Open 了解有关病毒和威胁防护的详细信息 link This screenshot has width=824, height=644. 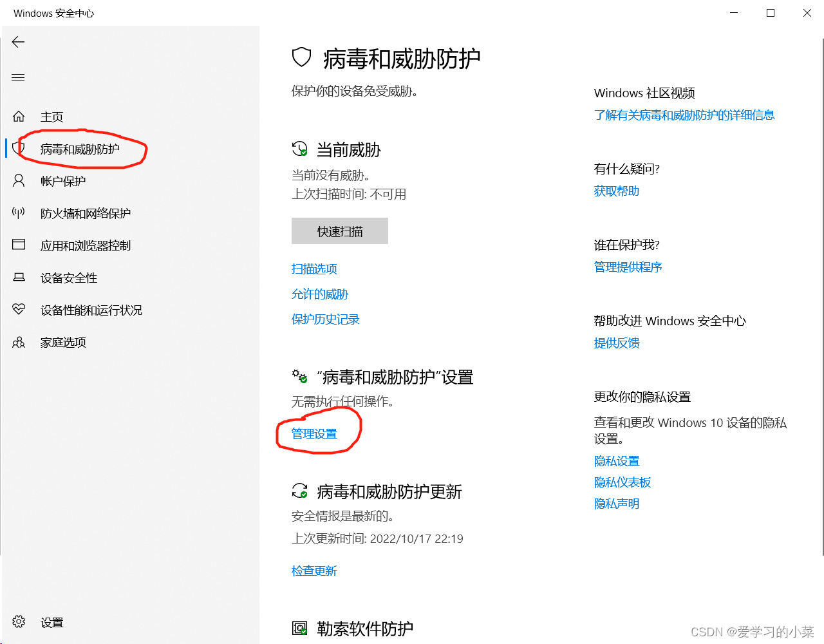pos(684,115)
